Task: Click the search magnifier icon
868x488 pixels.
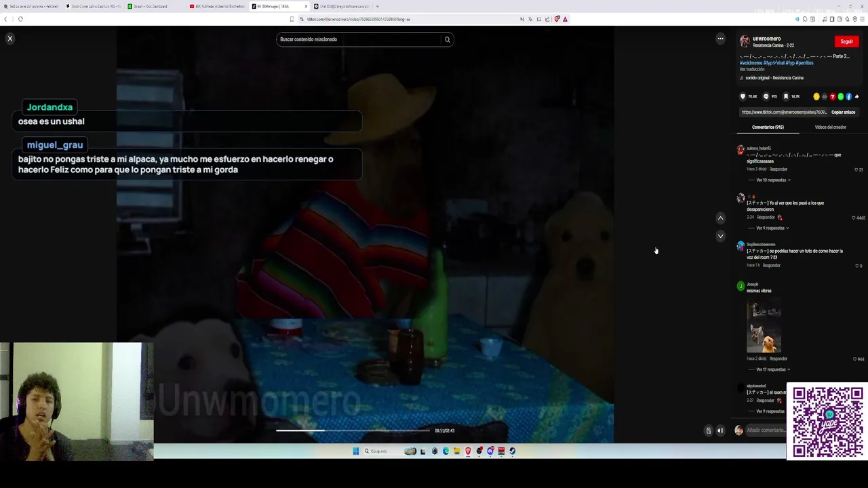Action: tap(447, 39)
